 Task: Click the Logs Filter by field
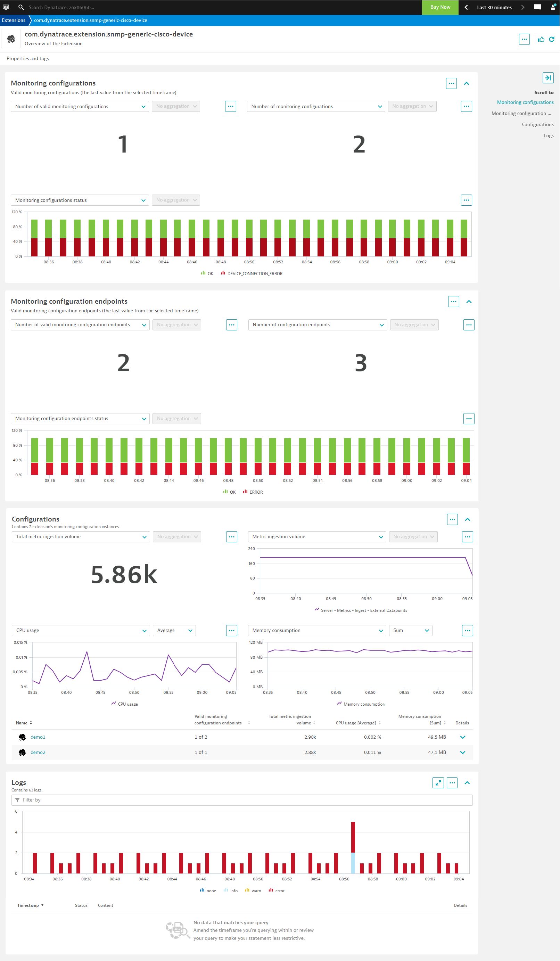pos(242,800)
